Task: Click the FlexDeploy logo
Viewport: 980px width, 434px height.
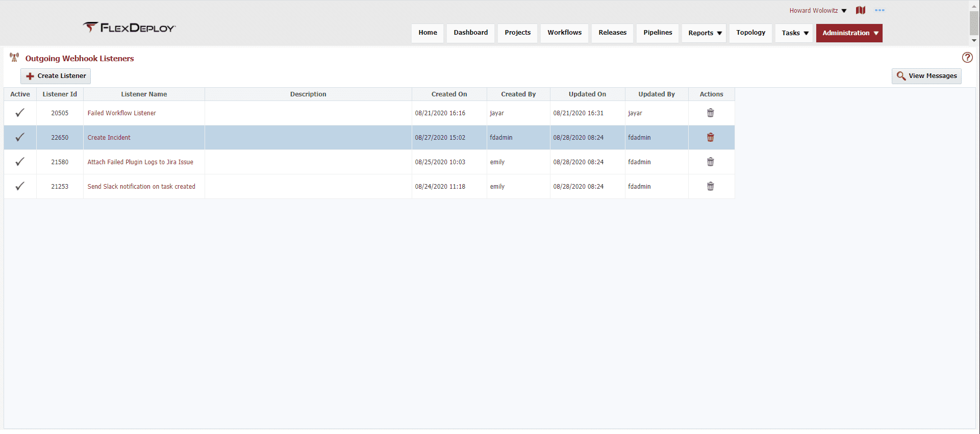Action: (x=129, y=28)
